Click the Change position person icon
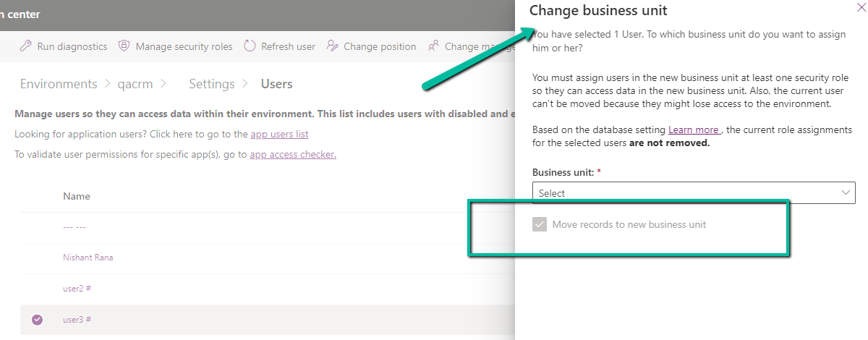The width and height of the screenshot is (868, 340). click(x=332, y=46)
